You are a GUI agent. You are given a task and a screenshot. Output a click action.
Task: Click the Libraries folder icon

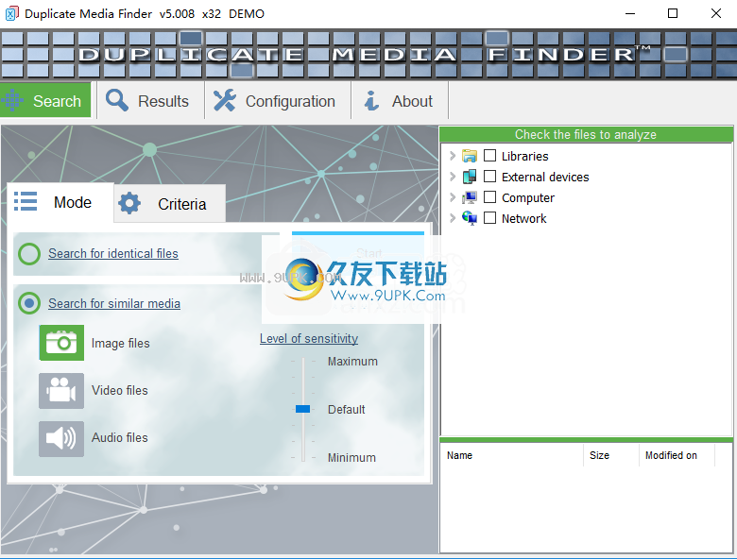469,156
